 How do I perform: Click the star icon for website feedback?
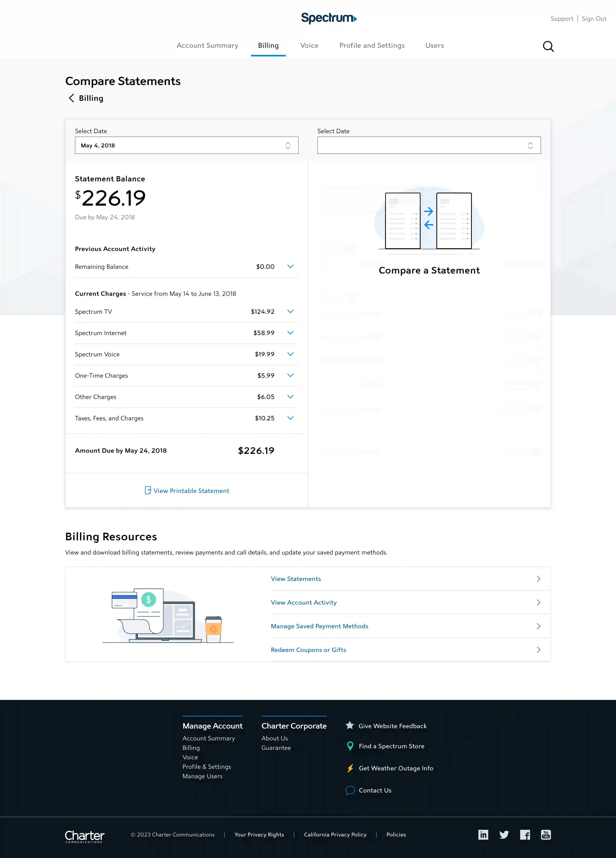(x=350, y=726)
